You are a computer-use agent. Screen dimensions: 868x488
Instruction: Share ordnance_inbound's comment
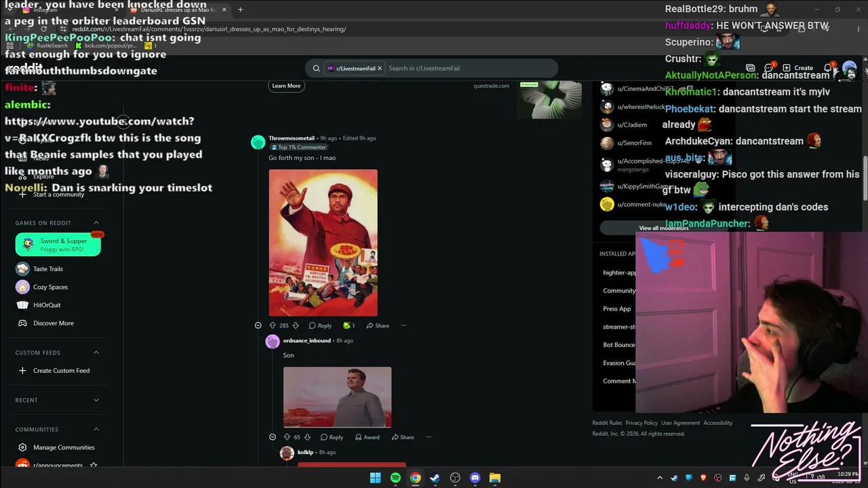[x=403, y=437]
